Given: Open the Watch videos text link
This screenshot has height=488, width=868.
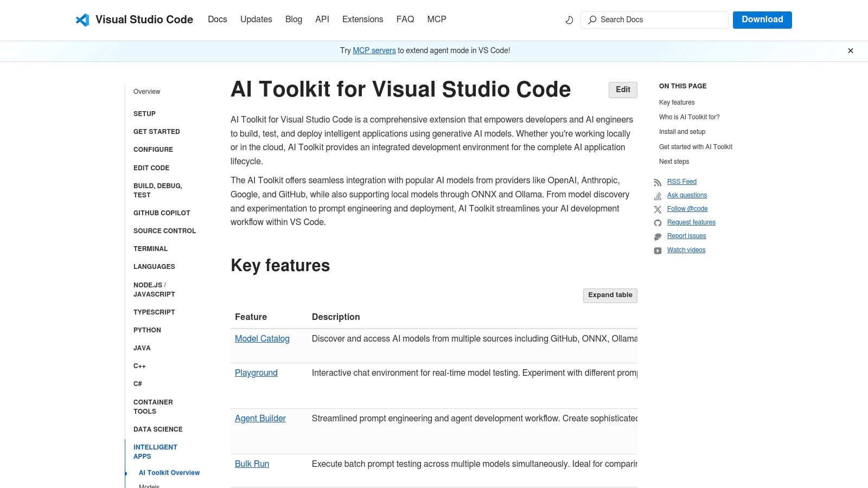Looking at the screenshot, I should point(686,250).
